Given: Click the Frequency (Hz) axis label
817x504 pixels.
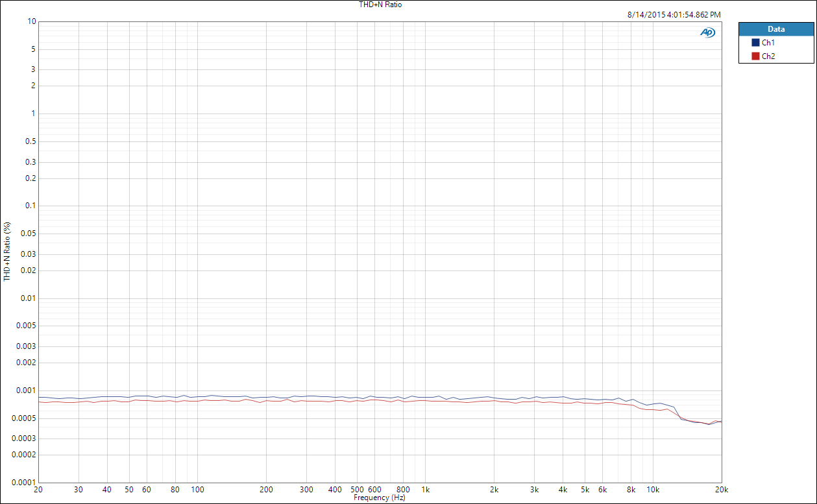Looking at the screenshot, I should pyautogui.click(x=380, y=498).
